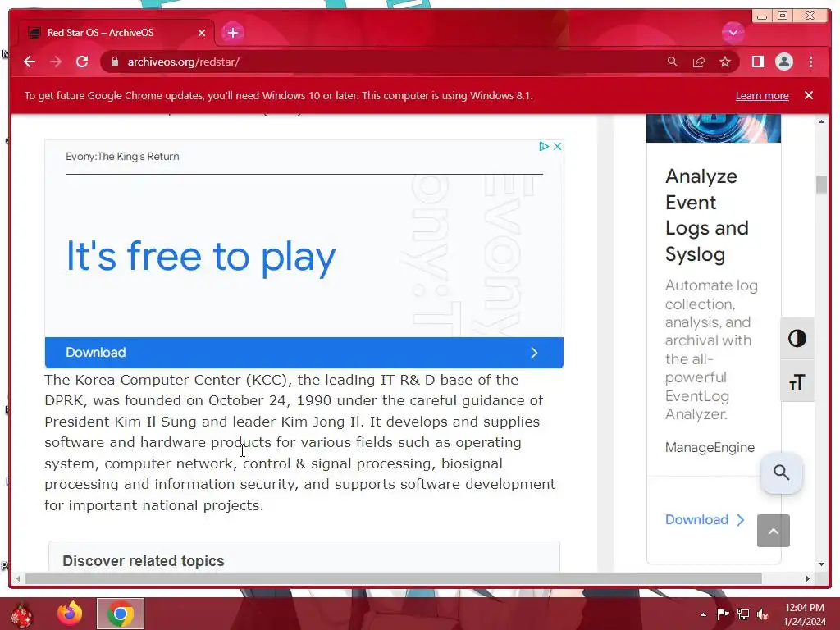The height and width of the screenshot is (630, 840).
Task: Go back to the previous page
Action: pyautogui.click(x=30, y=62)
